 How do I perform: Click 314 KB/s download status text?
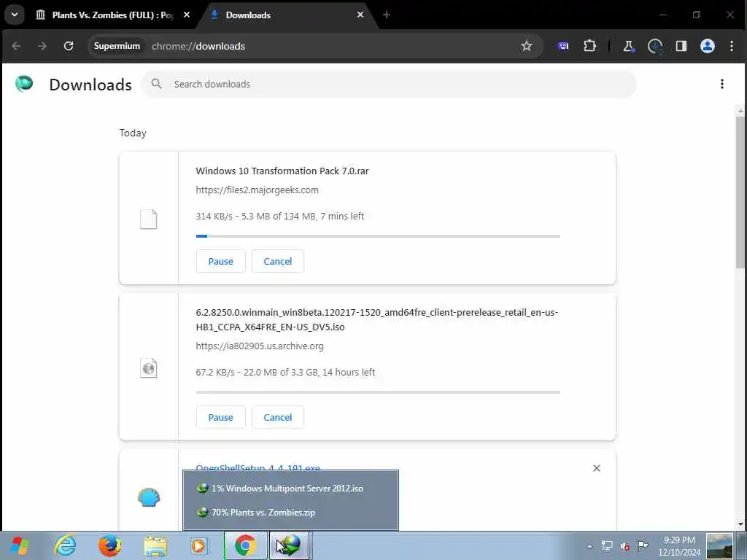[280, 216]
